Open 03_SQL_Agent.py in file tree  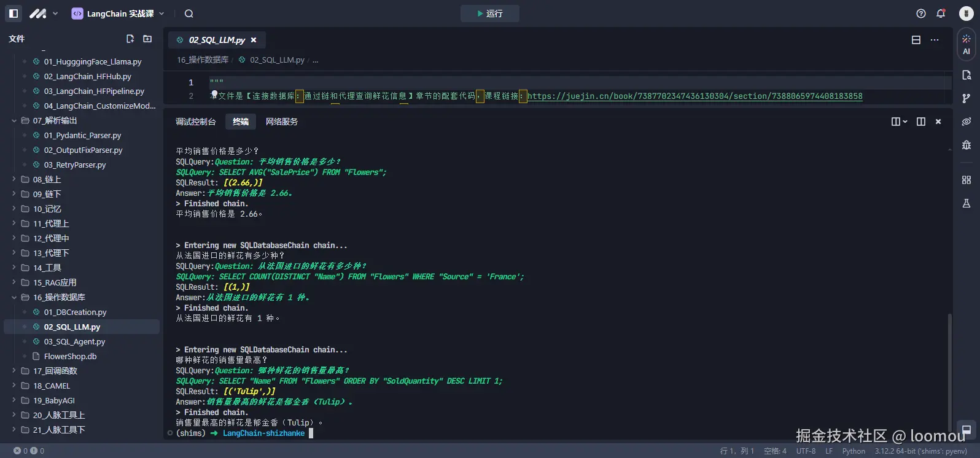(74, 341)
